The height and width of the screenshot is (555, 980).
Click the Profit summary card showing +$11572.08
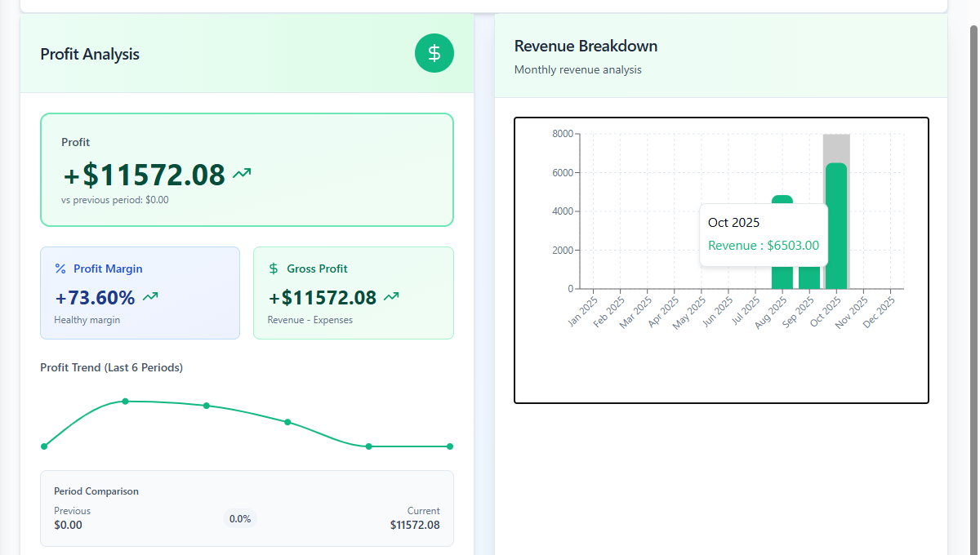pos(247,169)
